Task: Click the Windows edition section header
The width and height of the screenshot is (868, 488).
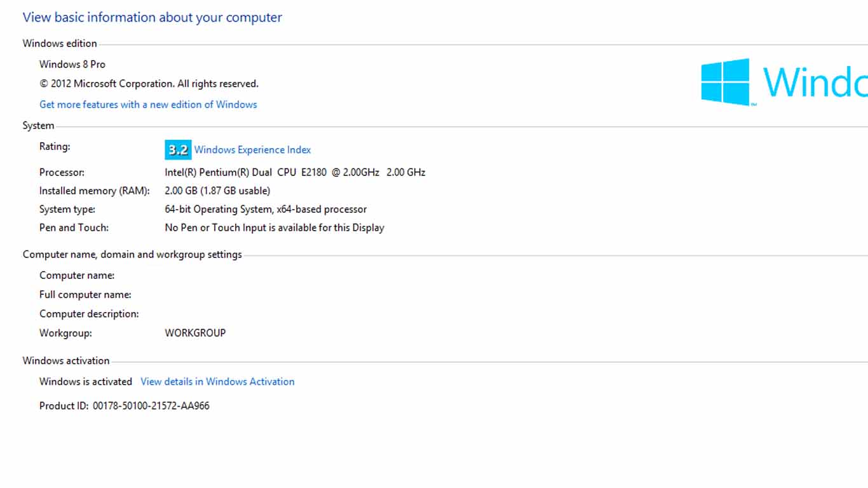Action: pyautogui.click(x=60, y=44)
